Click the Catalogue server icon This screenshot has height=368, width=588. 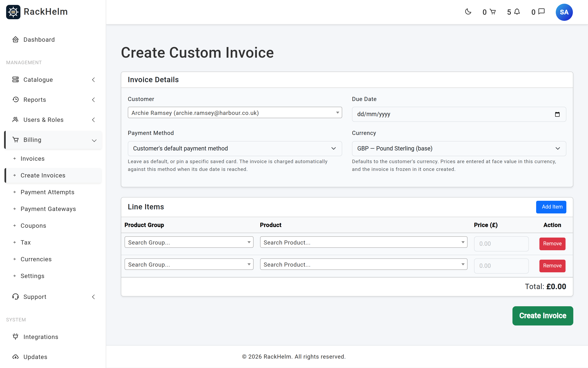tap(16, 80)
